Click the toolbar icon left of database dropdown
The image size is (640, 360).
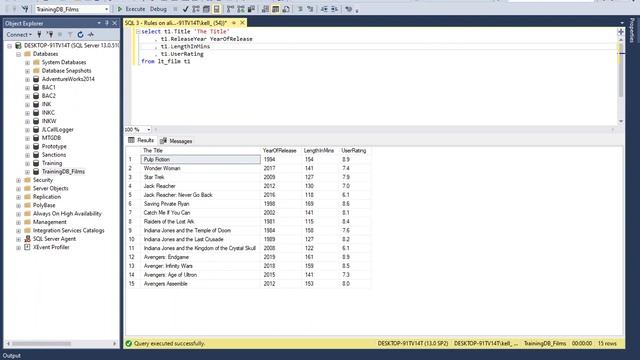25,9
